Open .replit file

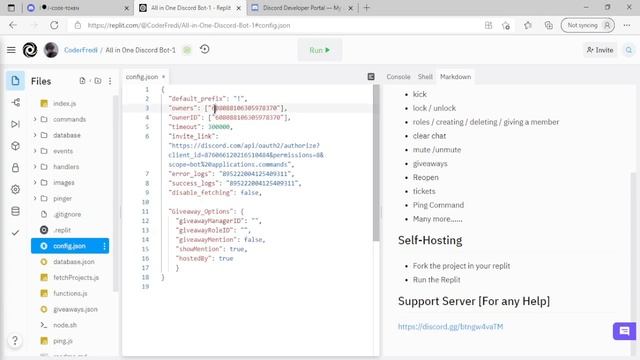coord(62,230)
